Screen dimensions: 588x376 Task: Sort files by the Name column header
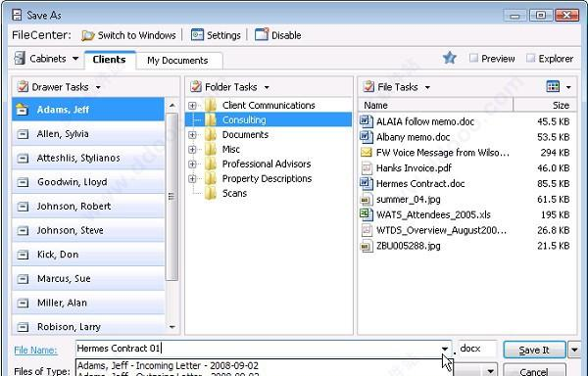coord(435,106)
